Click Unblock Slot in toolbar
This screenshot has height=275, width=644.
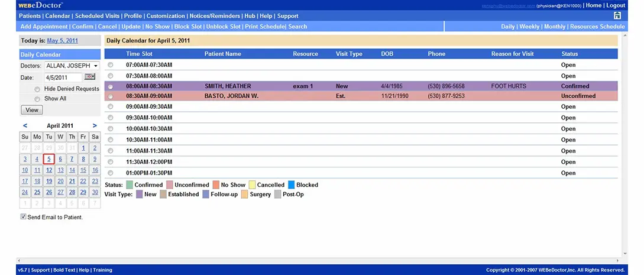pyautogui.click(x=224, y=27)
